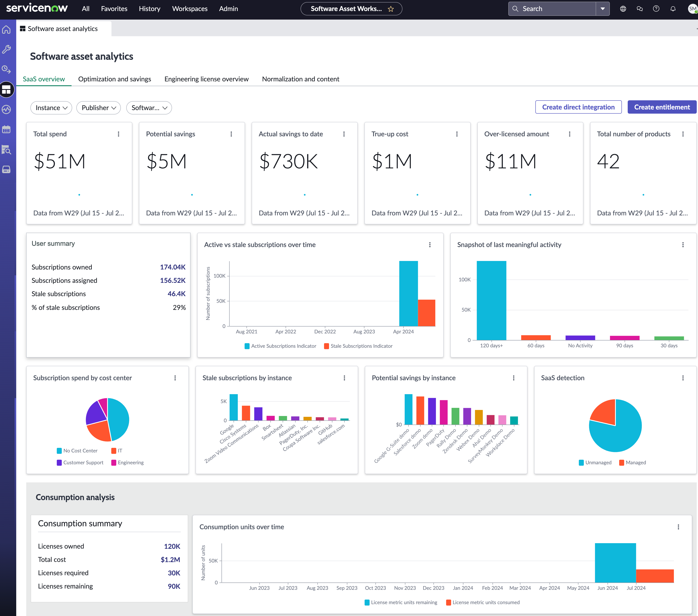Open the History menu
The width and height of the screenshot is (698, 616).
[x=150, y=9]
